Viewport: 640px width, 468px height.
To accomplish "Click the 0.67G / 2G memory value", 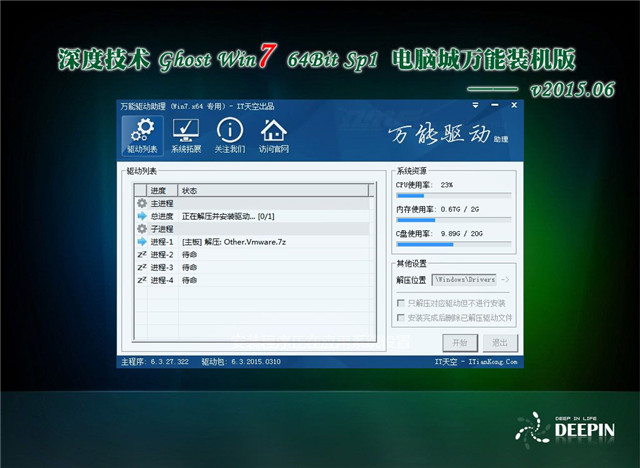I will (460, 209).
